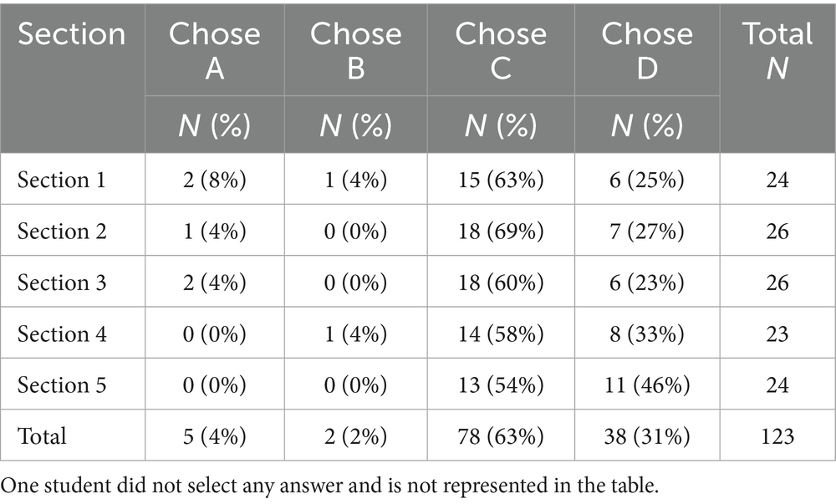836x504 pixels.
Task: Select the "Chose D" header cell
Action: 646,52
